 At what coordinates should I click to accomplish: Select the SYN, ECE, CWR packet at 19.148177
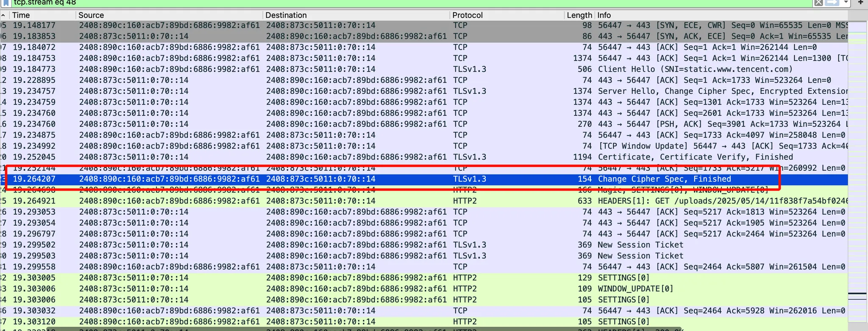point(424,25)
